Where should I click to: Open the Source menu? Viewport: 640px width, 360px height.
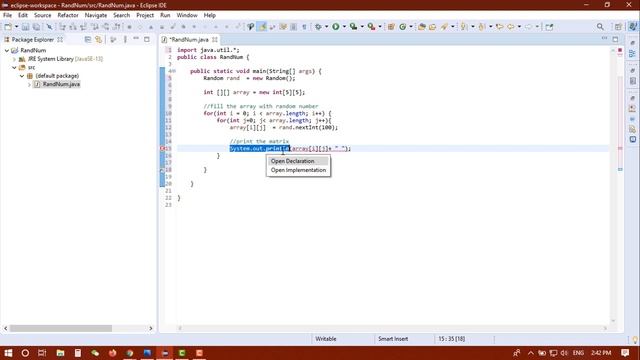coord(42,15)
